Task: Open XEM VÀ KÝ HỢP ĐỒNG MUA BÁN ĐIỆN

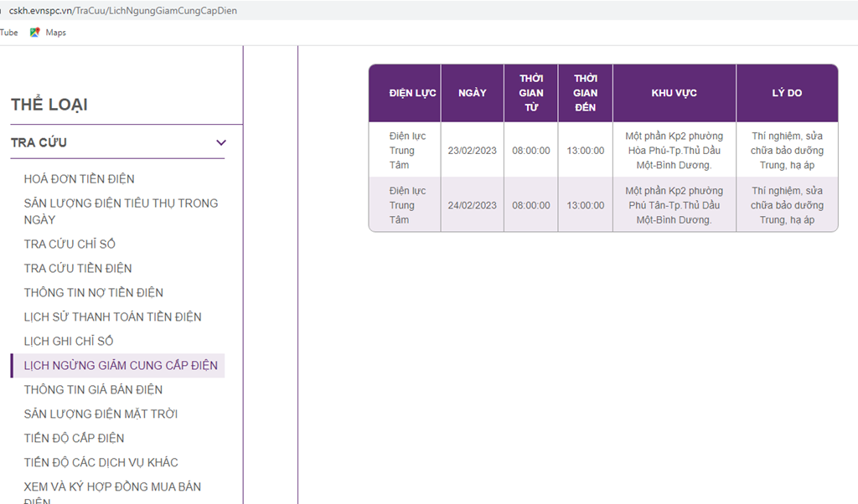Action: point(112,492)
